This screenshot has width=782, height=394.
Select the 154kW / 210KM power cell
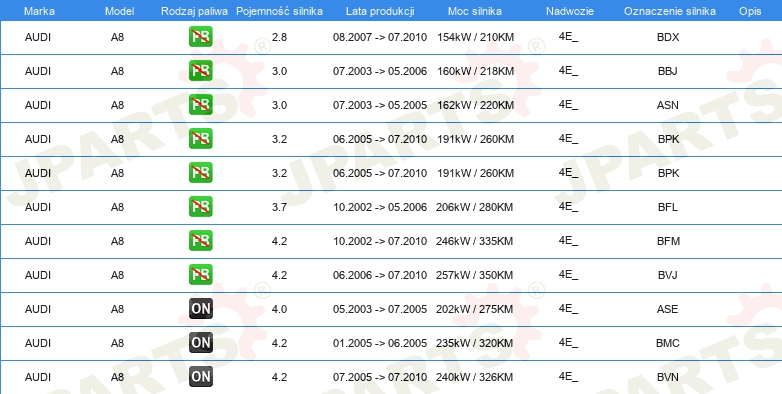pyautogui.click(x=475, y=37)
